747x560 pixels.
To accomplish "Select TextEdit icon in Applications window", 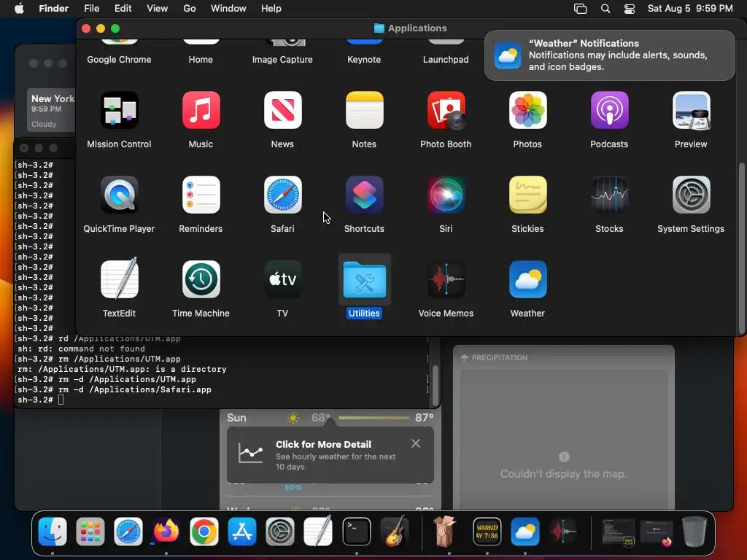I will click(x=119, y=279).
